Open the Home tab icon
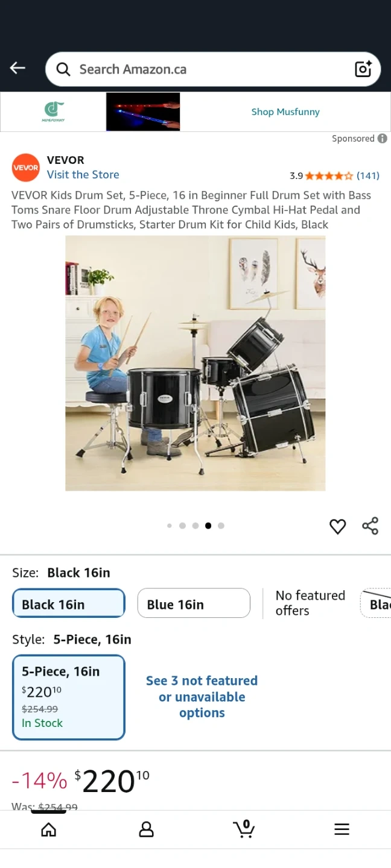 click(x=48, y=830)
